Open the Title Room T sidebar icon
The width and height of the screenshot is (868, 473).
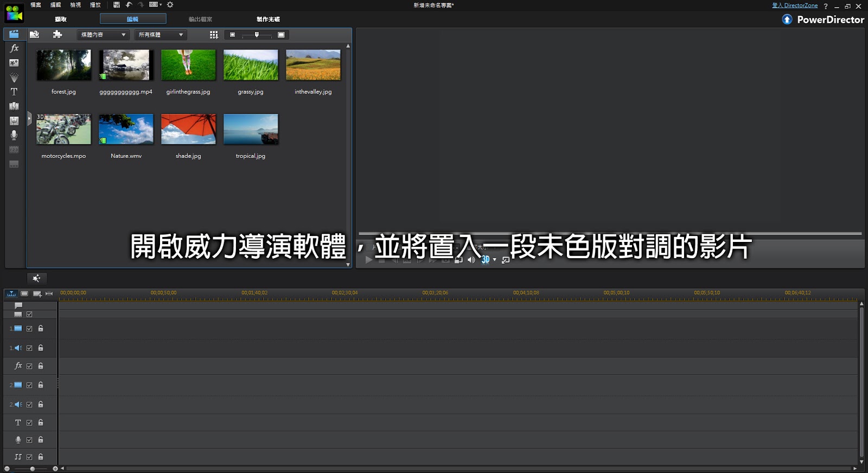14,92
